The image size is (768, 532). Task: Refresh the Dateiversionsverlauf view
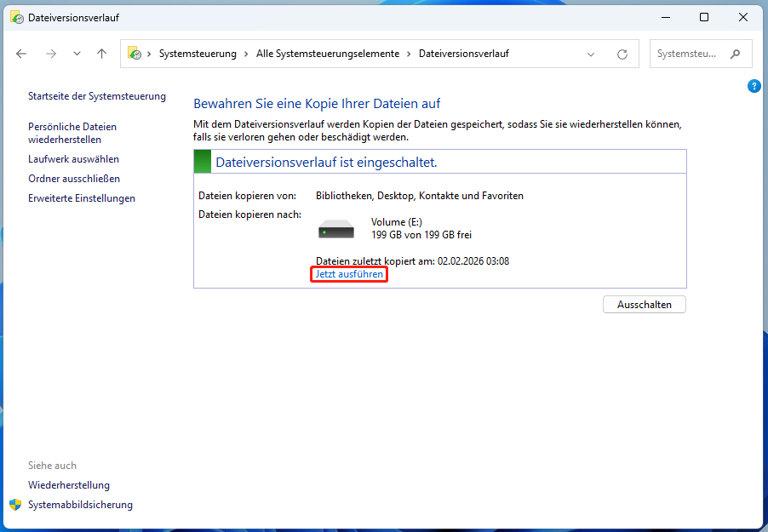point(622,54)
